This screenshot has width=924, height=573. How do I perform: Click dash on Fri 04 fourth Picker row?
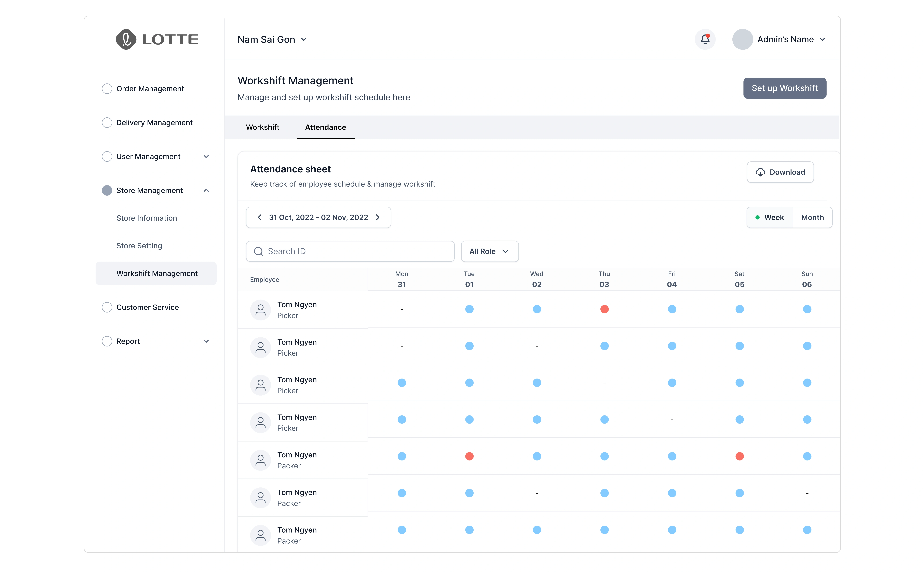coord(672,420)
